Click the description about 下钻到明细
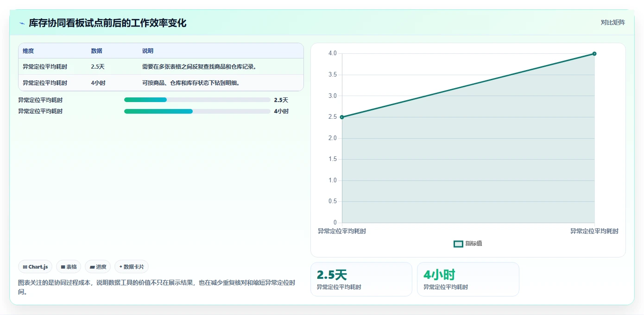644x315 pixels. point(191,83)
